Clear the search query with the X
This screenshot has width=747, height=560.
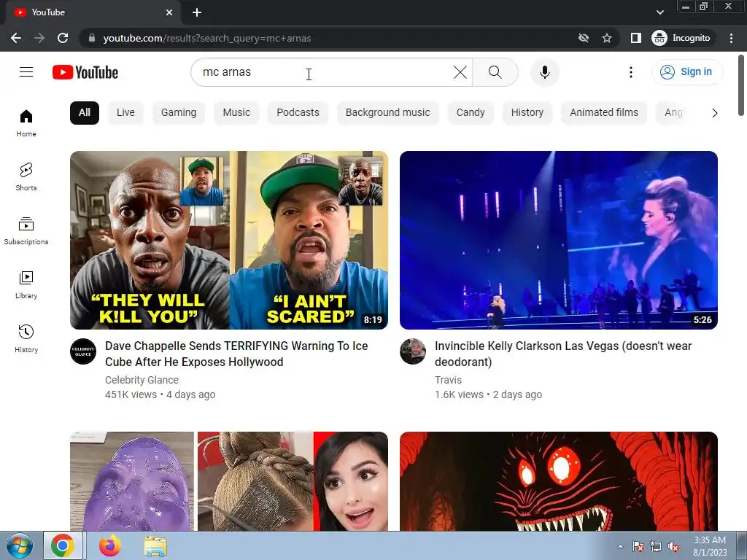click(x=460, y=72)
